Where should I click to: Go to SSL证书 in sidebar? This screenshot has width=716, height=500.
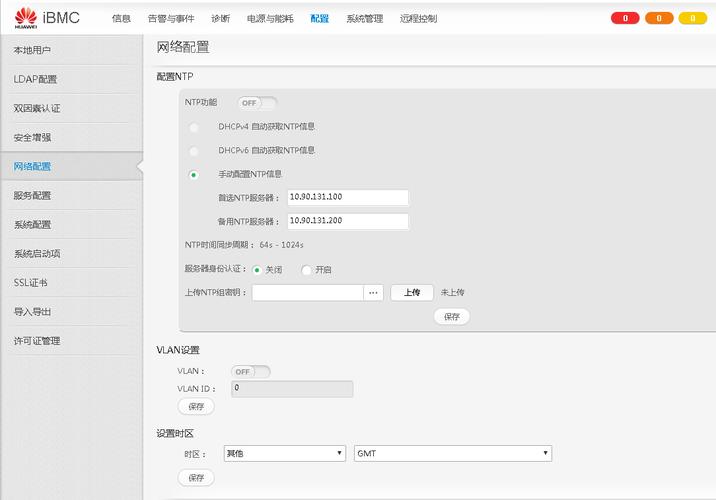(x=72, y=283)
